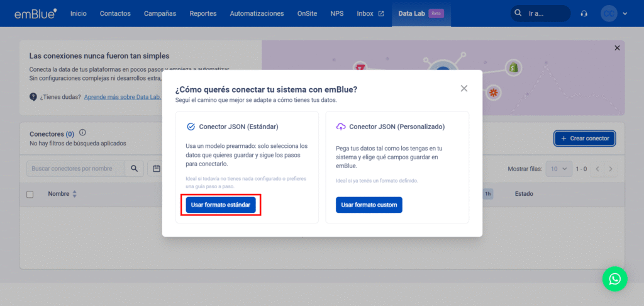Focus the Buscar conectores por nombre field
The height and width of the screenshot is (306, 644).
point(75,169)
